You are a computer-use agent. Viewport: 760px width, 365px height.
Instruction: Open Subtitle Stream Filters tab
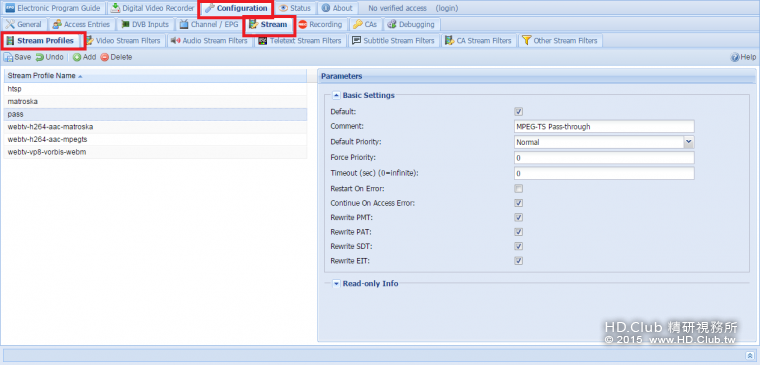(x=393, y=41)
